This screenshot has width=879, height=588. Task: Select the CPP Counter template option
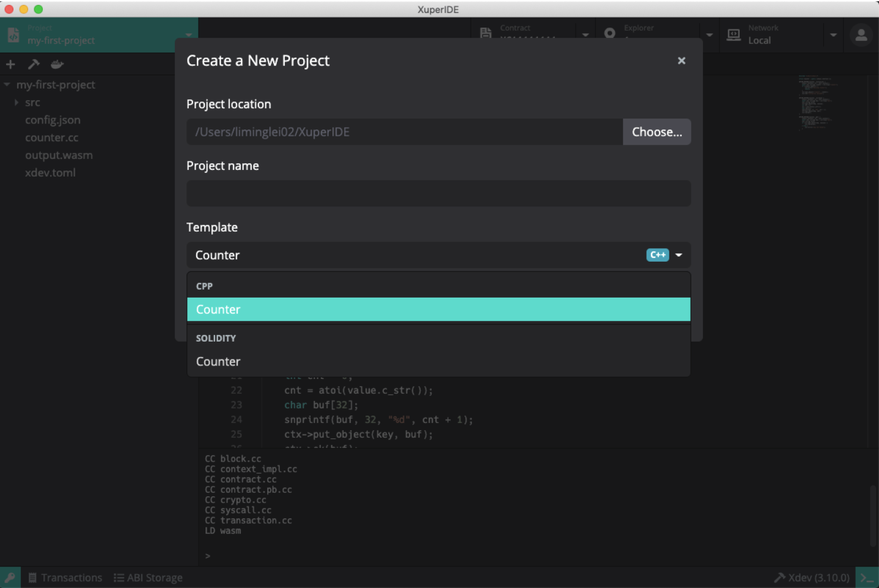(438, 309)
